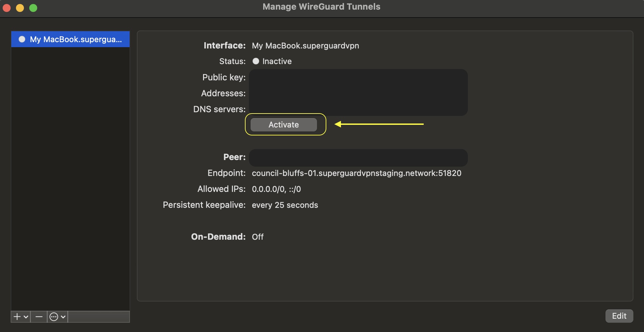This screenshot has width=644, height=332.
Task: Click the Allowed IPs value 0.0.0.0/0, ::/0
Action: [276, 189]
